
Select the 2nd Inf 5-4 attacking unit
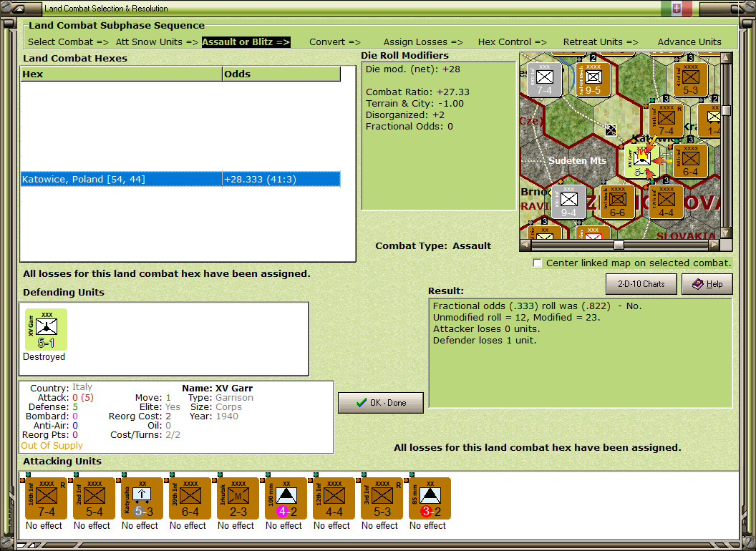94,499
